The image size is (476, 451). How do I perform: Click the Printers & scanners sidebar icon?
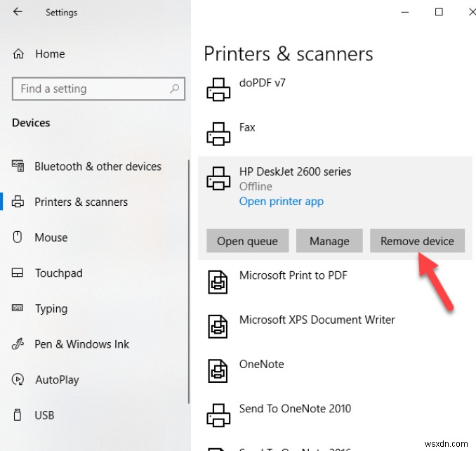coord(18,202)
